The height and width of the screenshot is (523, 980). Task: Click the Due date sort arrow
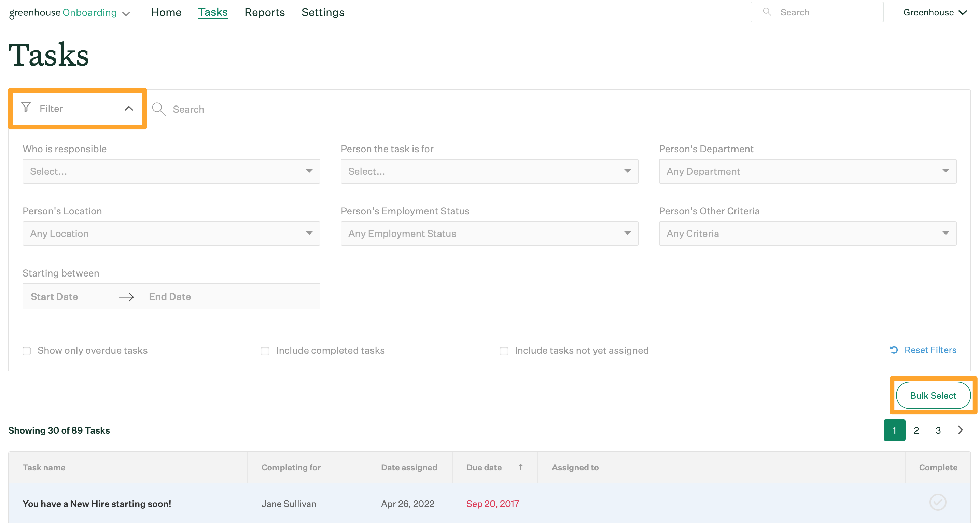tap(520, 467)
